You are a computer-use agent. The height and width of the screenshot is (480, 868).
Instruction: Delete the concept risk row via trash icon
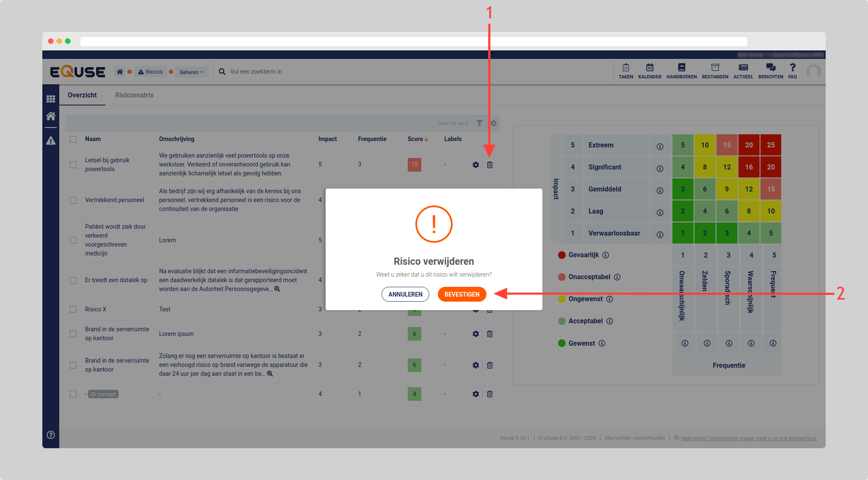pos(489,394)
